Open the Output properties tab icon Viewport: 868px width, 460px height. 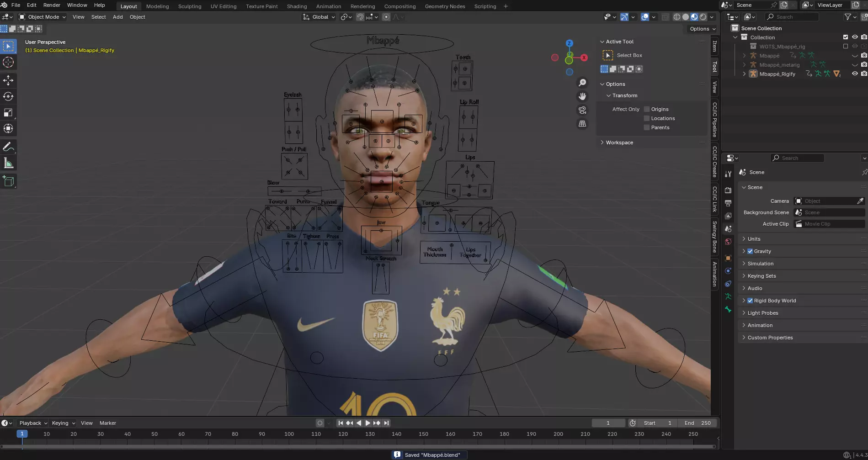pos(728,203)
